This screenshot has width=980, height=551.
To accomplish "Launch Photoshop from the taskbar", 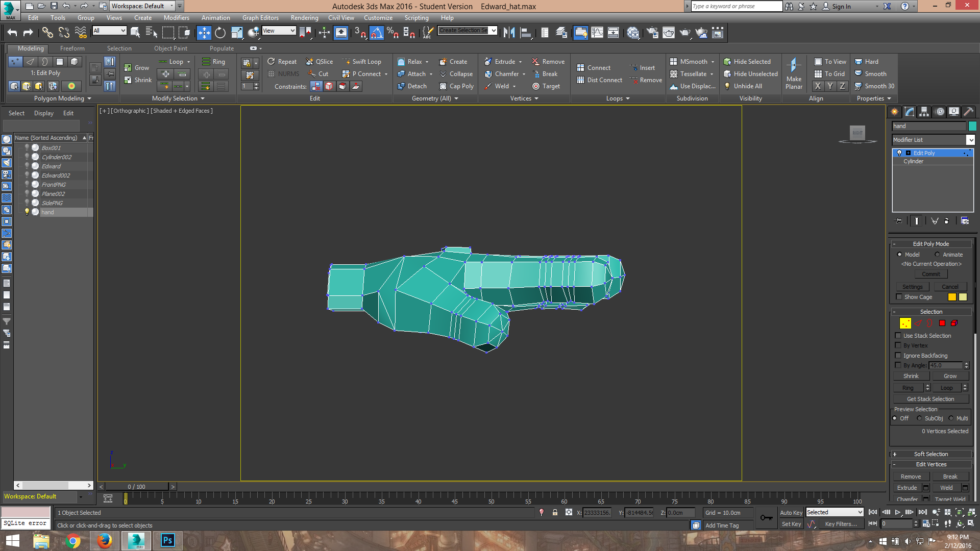I will tap(167, 540).
